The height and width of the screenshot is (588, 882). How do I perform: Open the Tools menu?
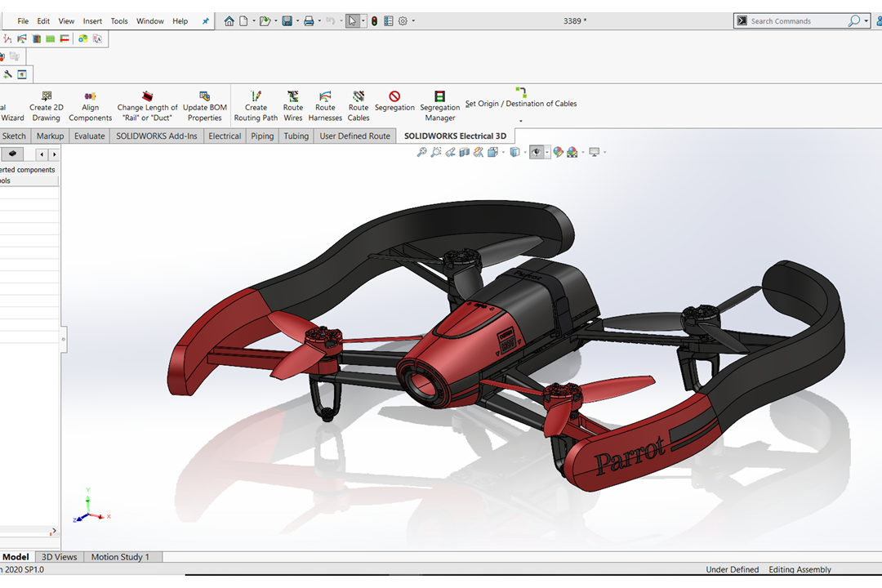119,20
